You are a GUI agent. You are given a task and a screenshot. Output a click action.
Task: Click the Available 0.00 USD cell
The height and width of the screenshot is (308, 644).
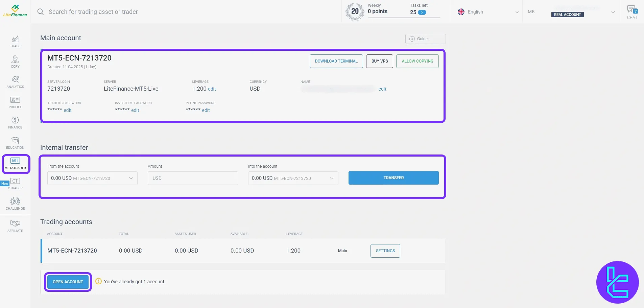tap(242, 251)
